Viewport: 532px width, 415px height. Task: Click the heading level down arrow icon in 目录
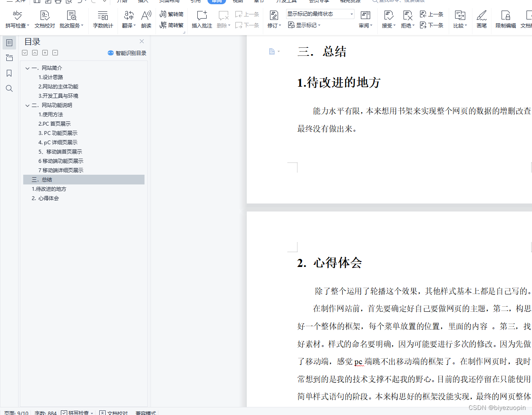(25, 53)
